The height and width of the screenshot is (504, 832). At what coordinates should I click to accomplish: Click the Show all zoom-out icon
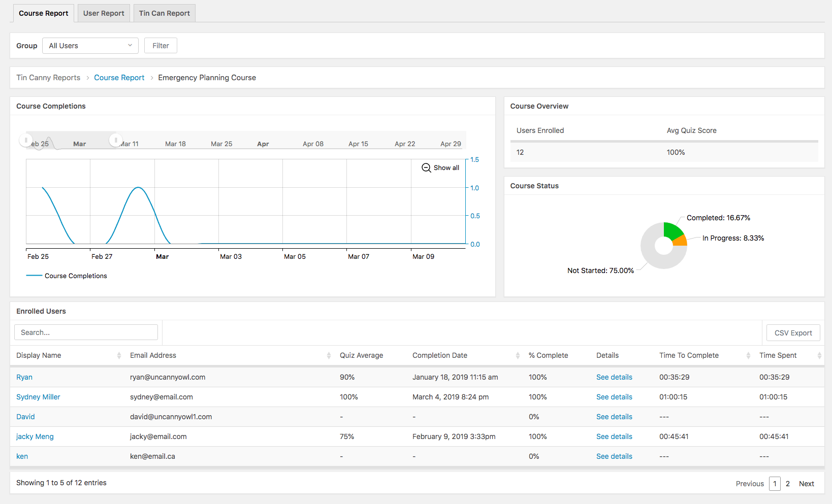point(426,168)
